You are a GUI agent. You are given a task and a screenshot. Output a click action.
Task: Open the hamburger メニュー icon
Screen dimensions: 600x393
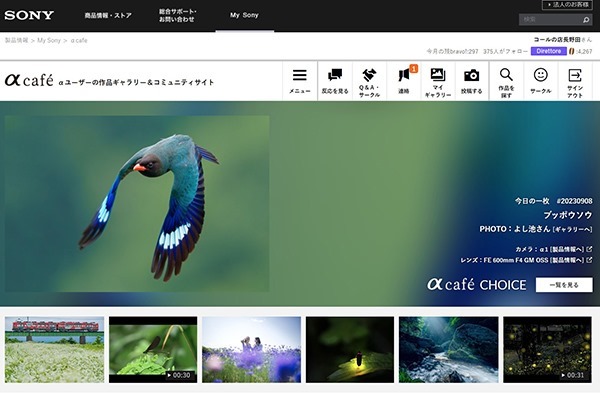[300, 81]
